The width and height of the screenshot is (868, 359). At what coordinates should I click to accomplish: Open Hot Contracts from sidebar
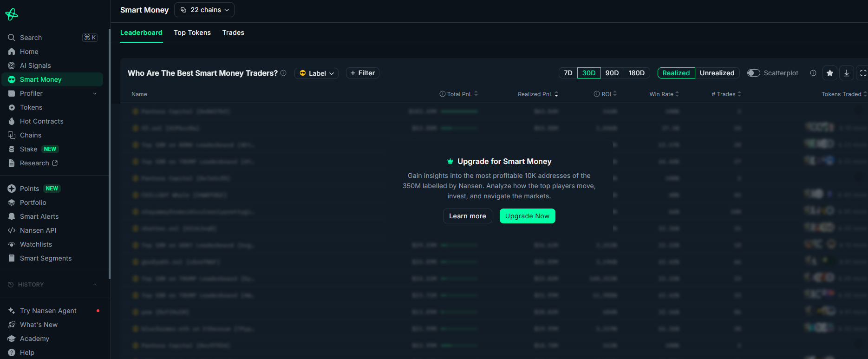(41, 121)
